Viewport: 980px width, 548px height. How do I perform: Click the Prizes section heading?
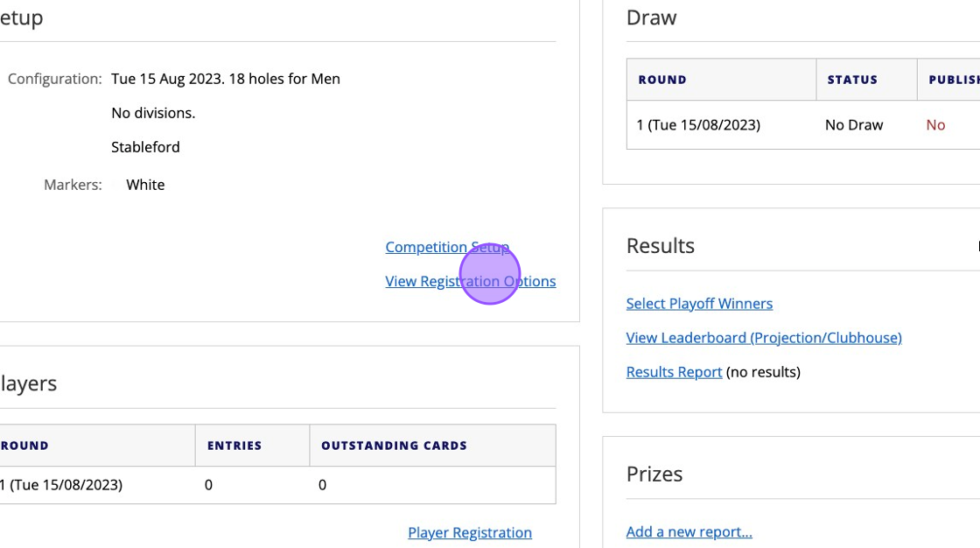654,474
